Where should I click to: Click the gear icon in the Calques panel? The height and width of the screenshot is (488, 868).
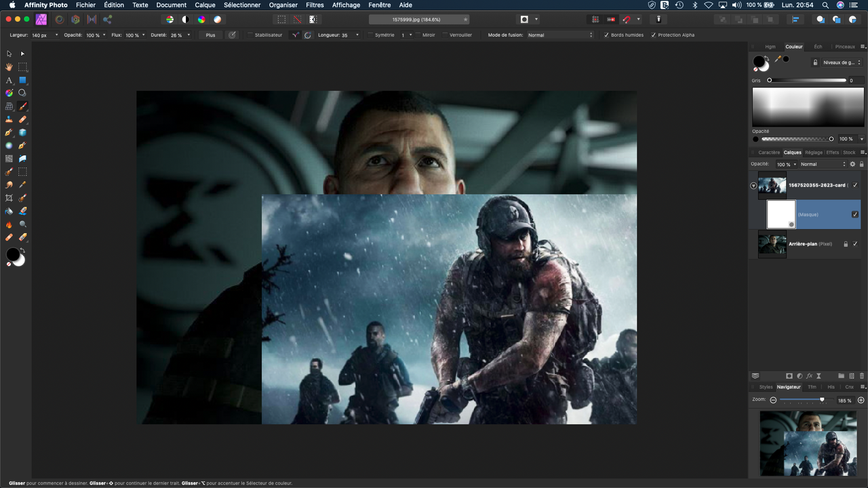(x=852, y=164)
